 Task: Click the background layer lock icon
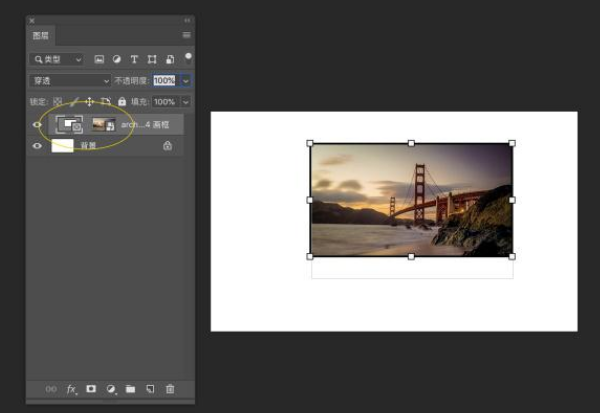167,145
